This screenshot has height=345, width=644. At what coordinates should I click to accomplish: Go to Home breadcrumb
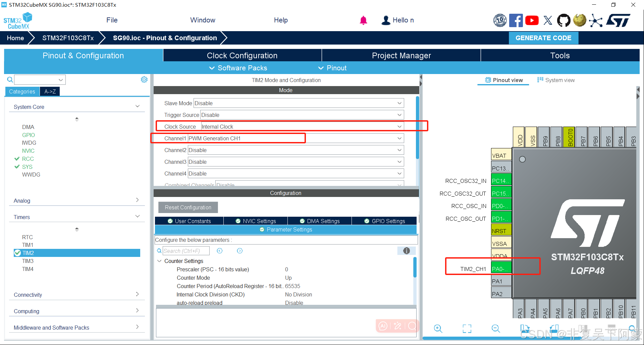point(15,38)
